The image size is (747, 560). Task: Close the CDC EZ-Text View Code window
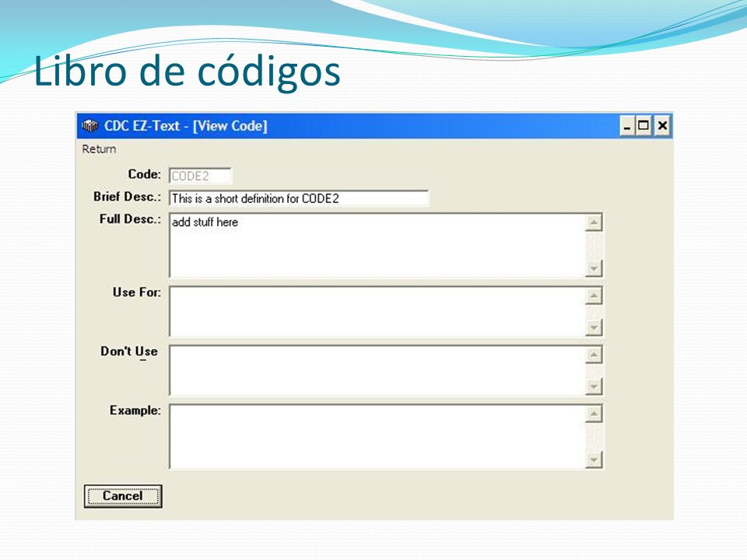click(662, 126)
